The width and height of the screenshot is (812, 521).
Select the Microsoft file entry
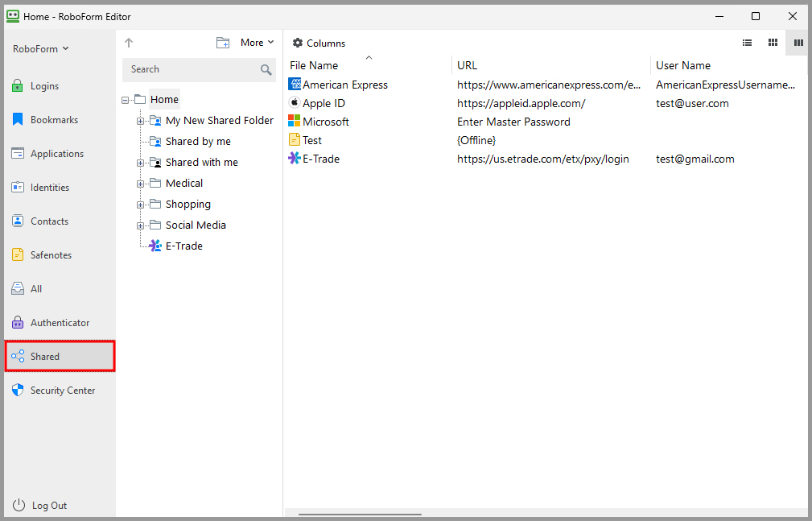pyautogui.click(x=326, y=122)
